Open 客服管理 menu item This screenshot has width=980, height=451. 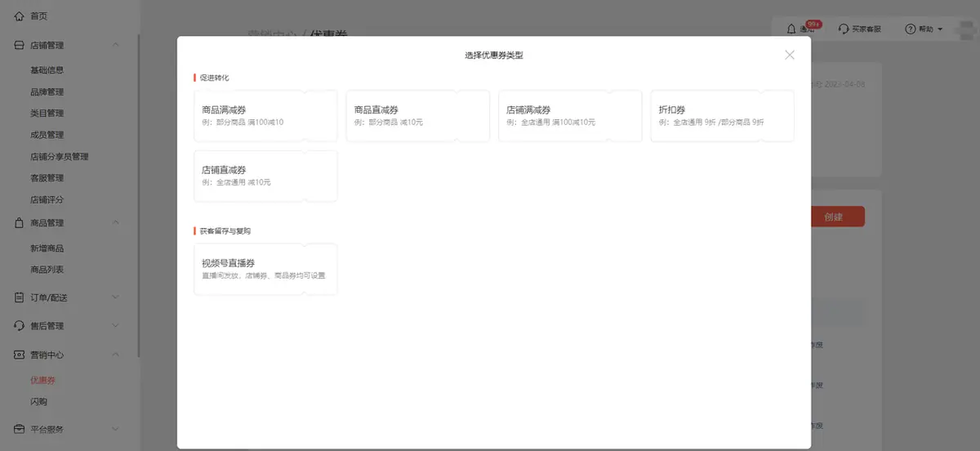pos(47,178)
